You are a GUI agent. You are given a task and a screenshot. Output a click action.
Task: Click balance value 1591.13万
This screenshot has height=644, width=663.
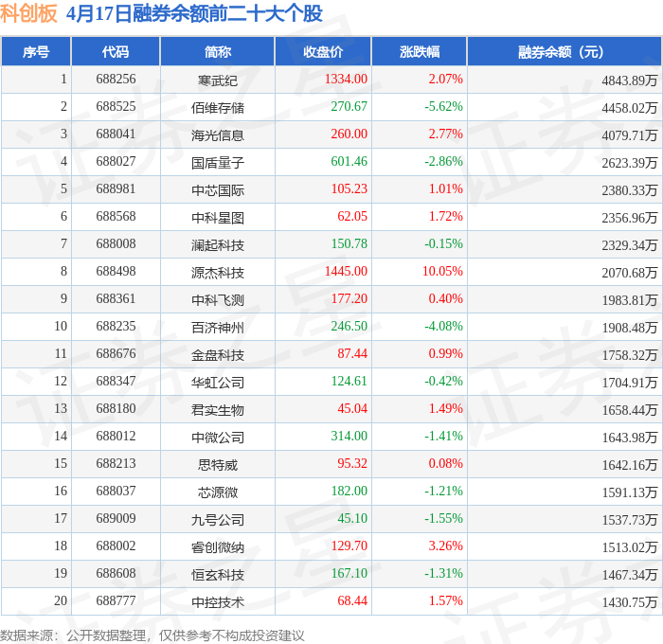[630, 492]
